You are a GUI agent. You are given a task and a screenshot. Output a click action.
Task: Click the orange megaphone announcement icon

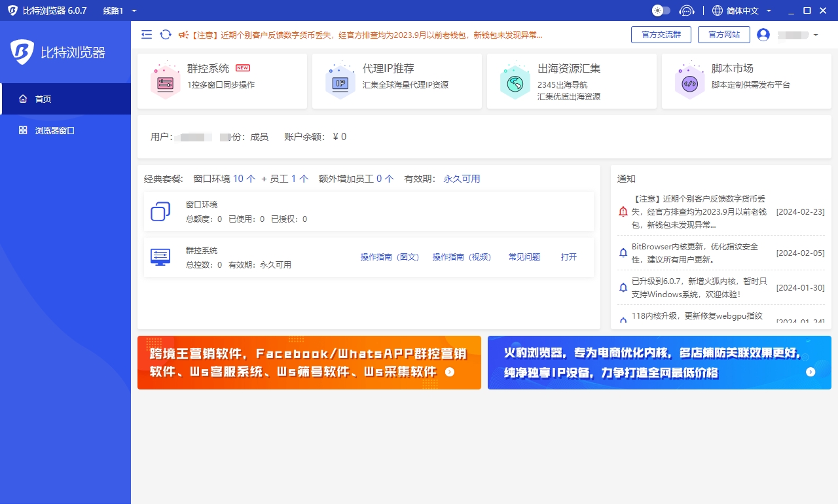point(183,35)
